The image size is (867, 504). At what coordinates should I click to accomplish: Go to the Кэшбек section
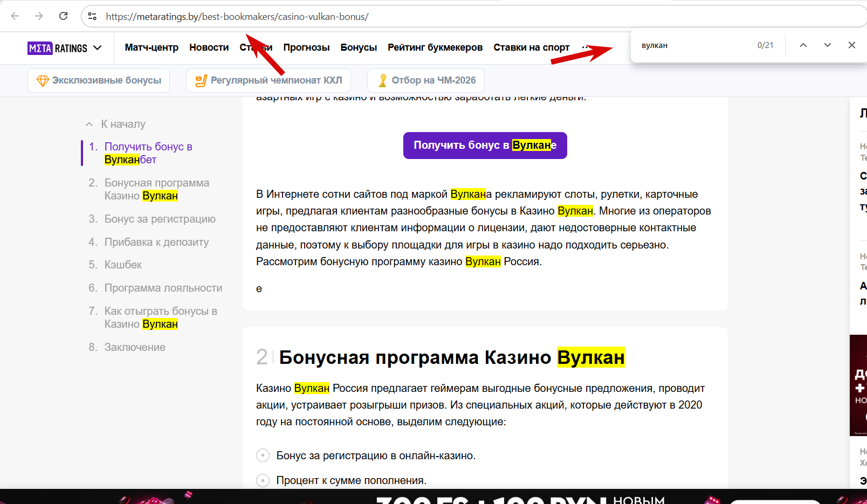(x=123, y=265)
